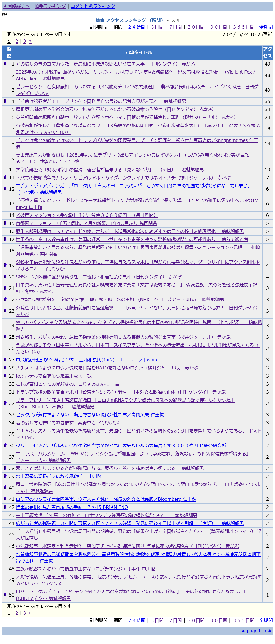Open the 朝日住建 bankruptcy article

click(x=87, y=215)
